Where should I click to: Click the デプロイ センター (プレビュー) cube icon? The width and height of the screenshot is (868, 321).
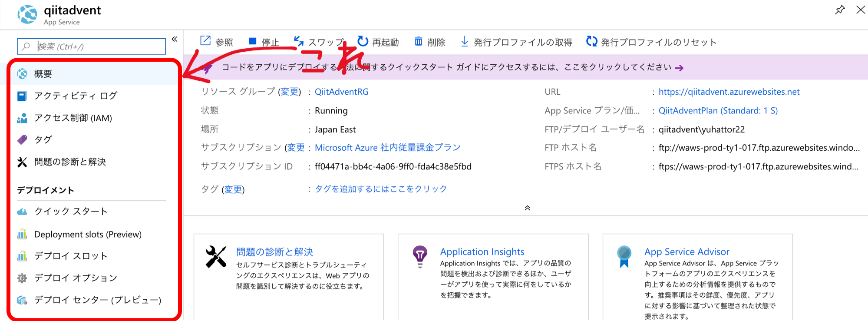22,300
